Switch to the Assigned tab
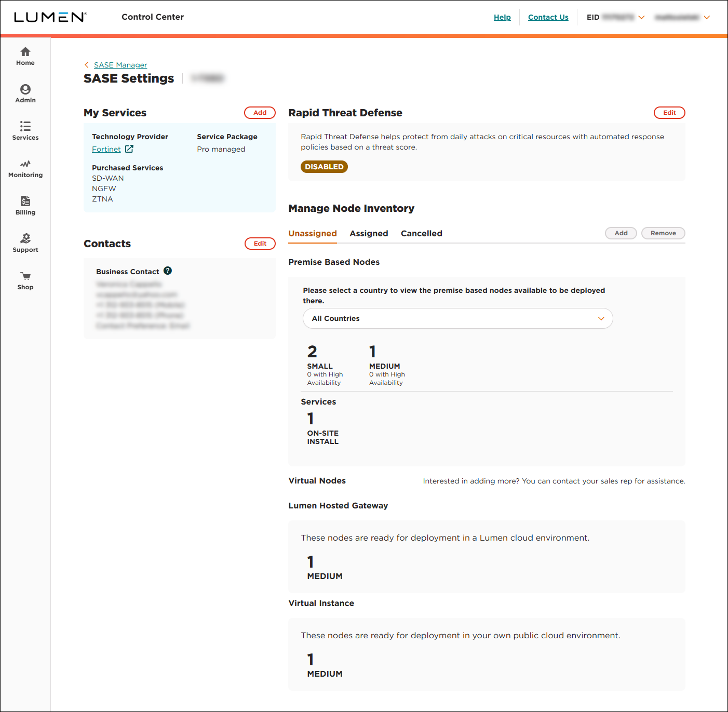Screen dimensions: 728x712 (369, 233)
